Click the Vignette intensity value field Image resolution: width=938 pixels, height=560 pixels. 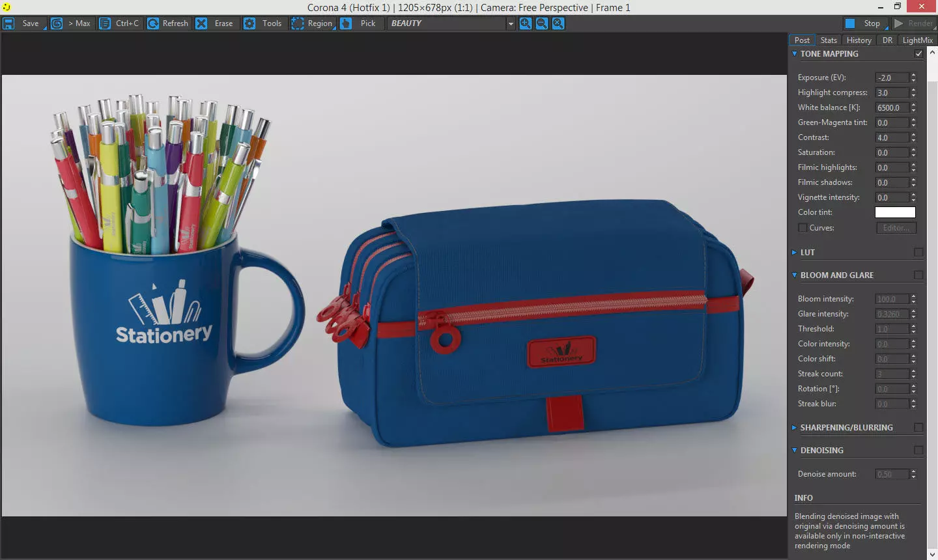coord(892,197)
